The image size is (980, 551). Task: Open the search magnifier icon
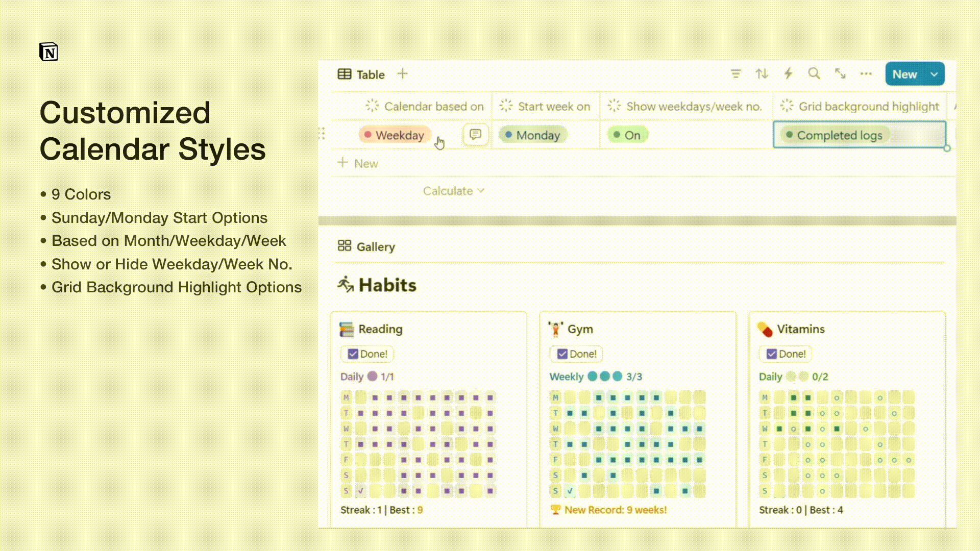click(x=814, y=74)
